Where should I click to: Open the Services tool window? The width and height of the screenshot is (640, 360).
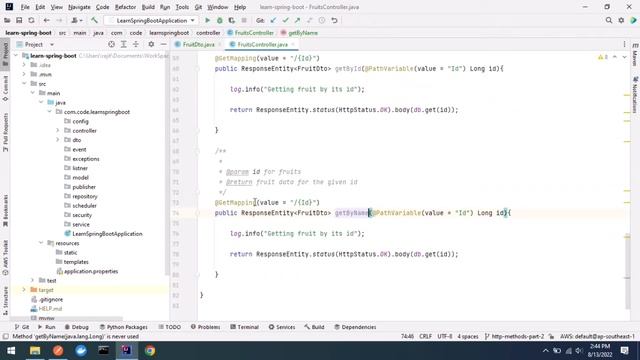tap(282, 327)
